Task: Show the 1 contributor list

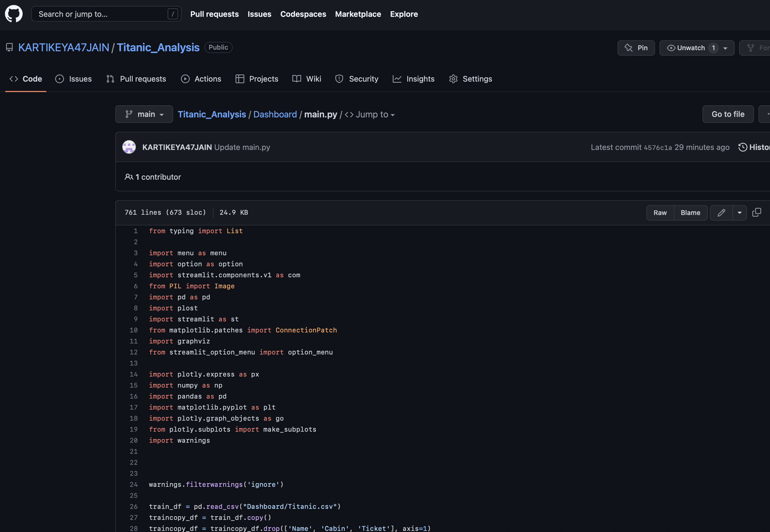Action: click(153, 177)
